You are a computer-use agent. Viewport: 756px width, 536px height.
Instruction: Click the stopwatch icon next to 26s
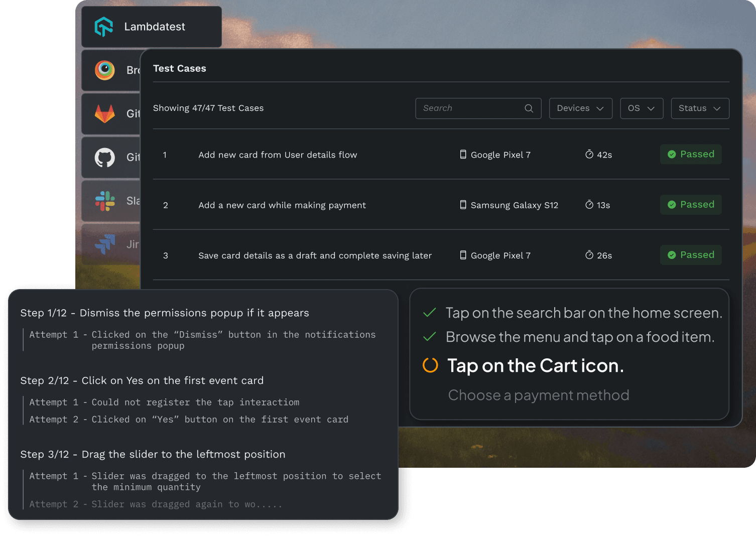click(589, 255)
